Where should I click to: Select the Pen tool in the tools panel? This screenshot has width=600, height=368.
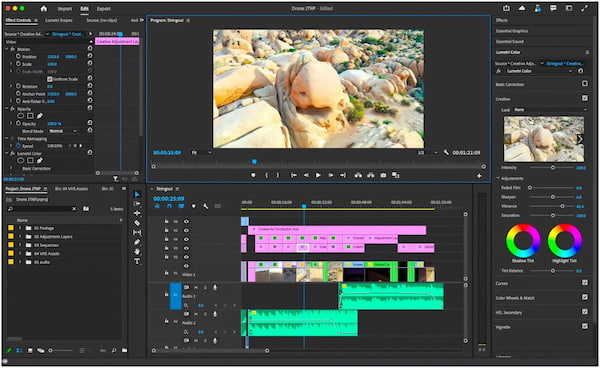click(x=137, y=242)
